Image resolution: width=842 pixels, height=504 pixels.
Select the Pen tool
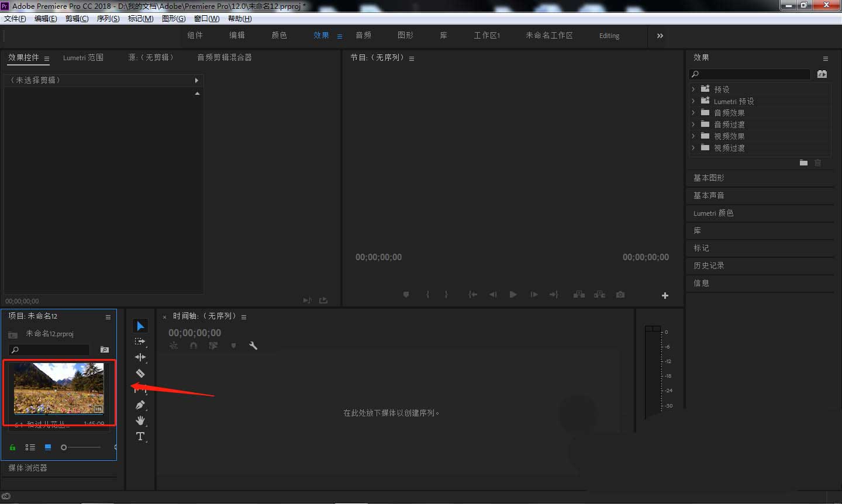[140, 405]
